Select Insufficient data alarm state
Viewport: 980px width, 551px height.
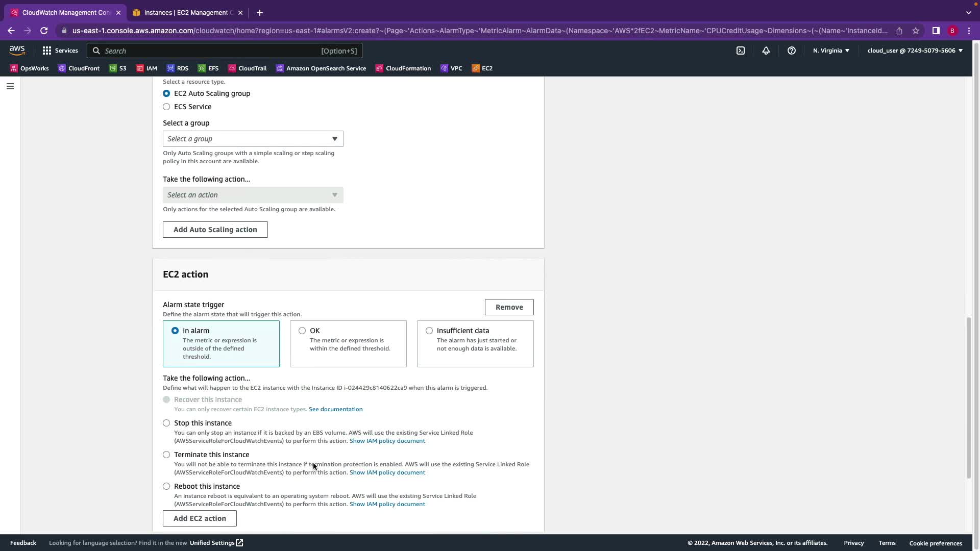pos(429,331)
